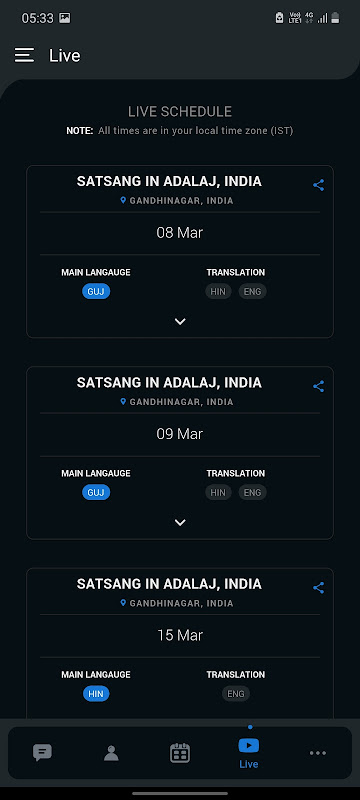Open the more options dots icon
Image resolution: width=360 pixels, height=800 pixels.
coord(318,753)
